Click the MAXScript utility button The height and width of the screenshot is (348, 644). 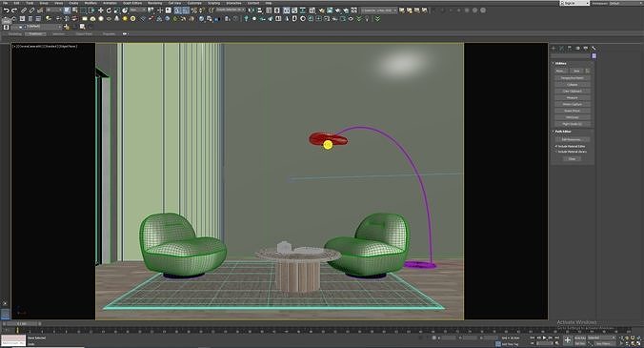click(x=573, y=117)
